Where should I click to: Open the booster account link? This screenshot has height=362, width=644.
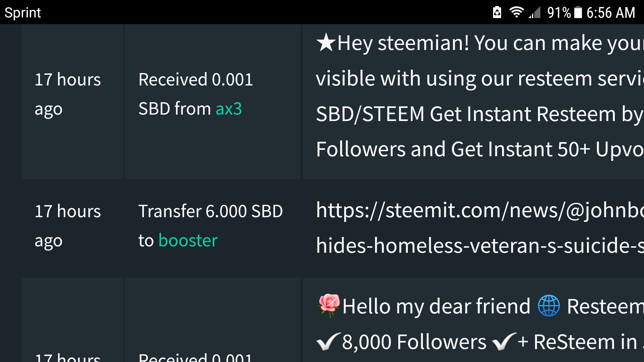point(188,240)
